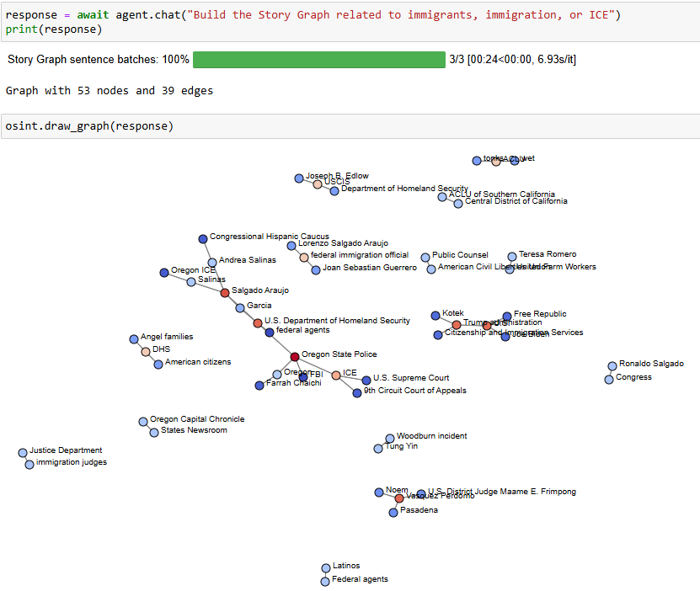The width and height of the screenshot is (700, 591).
Task: Click the 'Graph with 53 nodes' output text
Action: [110, 91]
